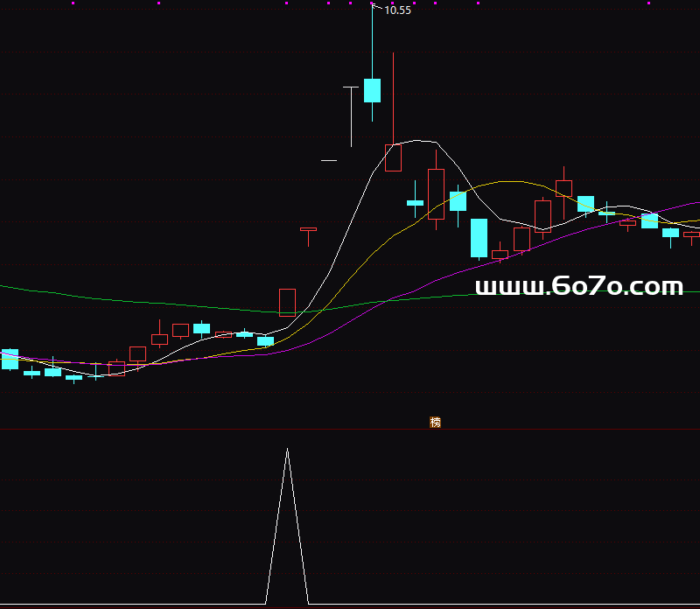This screenshot has width=700, height=609.
Task: Click the first cyan candle at the chart's left edge
Action: [10, 359]
